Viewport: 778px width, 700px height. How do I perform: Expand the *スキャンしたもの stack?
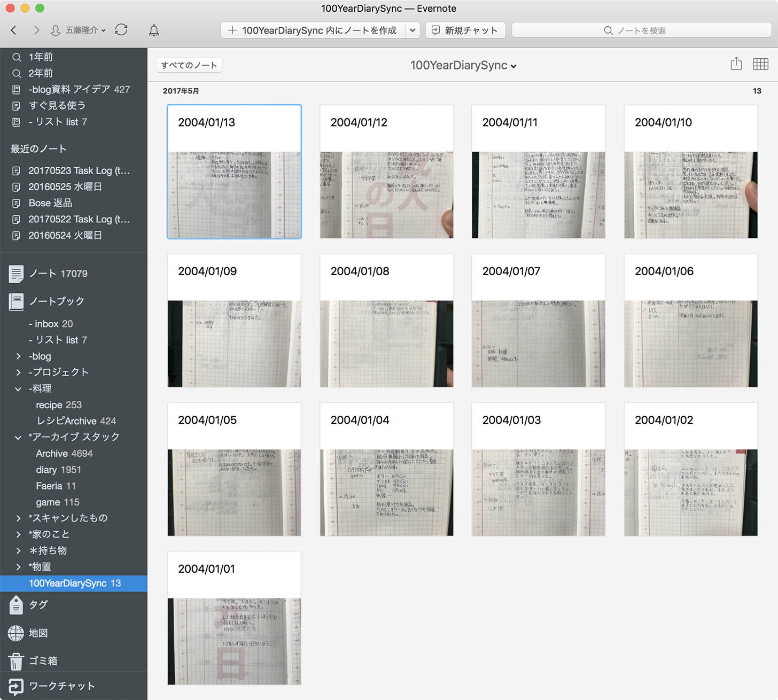click(x=18, y=518)
